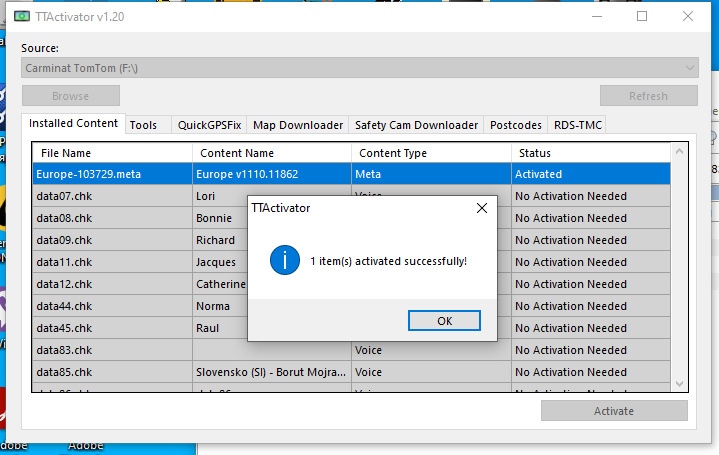Maximize the TTActivator window
This screenshot has width=719, height=455.
[642, 16]
